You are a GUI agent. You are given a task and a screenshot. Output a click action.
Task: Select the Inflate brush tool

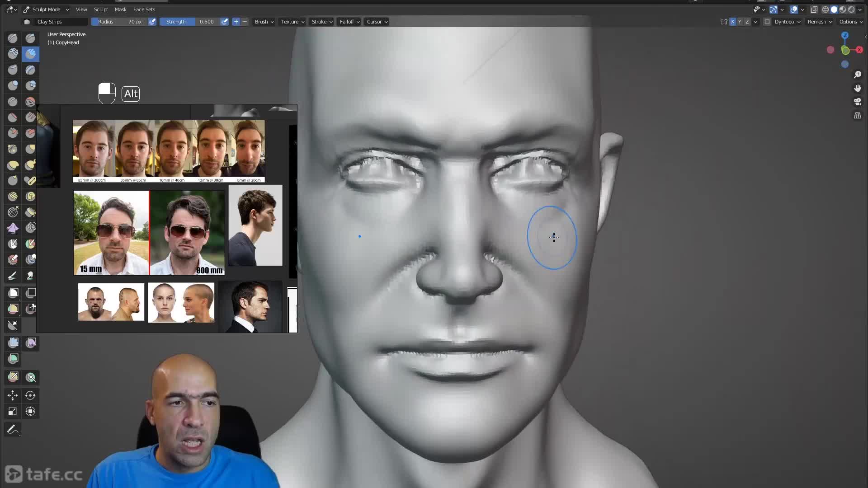click(x=13, y=86)
